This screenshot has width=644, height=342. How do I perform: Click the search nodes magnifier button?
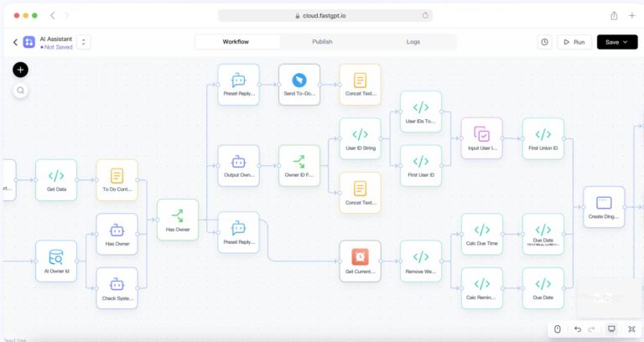coord(20,91)
